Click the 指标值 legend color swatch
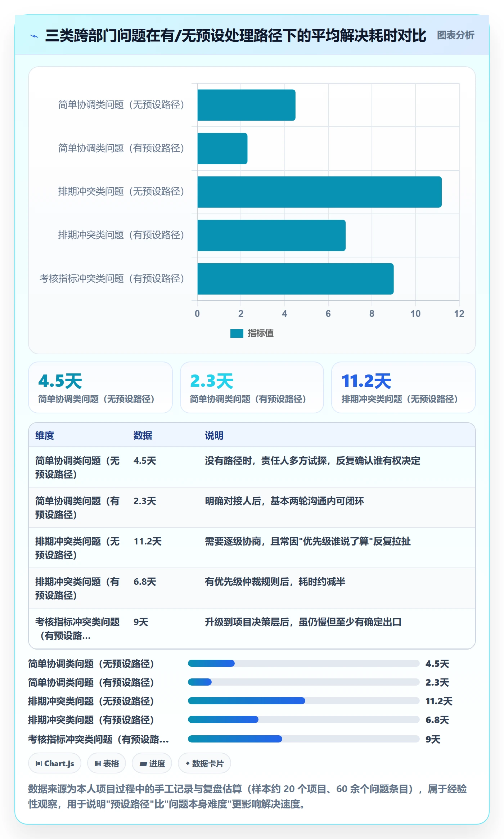This screenshot has height=839, width=504. coord(237,333)
